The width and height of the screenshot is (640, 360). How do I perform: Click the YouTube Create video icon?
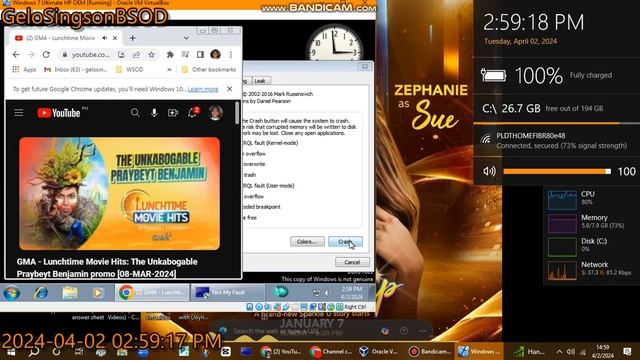pyautogui.click(x=173, y=113)
